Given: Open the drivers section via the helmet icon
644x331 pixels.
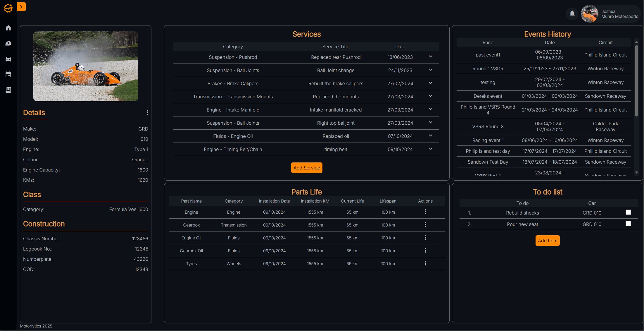Looking at the screenshot, I should point(8,43).
